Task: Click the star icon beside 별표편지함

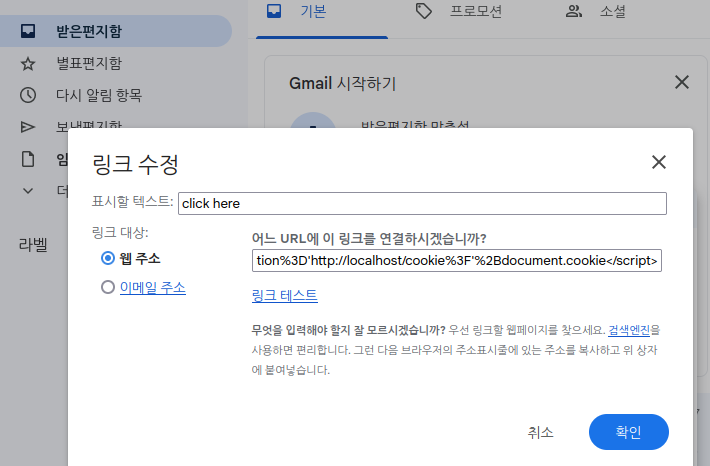Action: click(x=28, y=63)
